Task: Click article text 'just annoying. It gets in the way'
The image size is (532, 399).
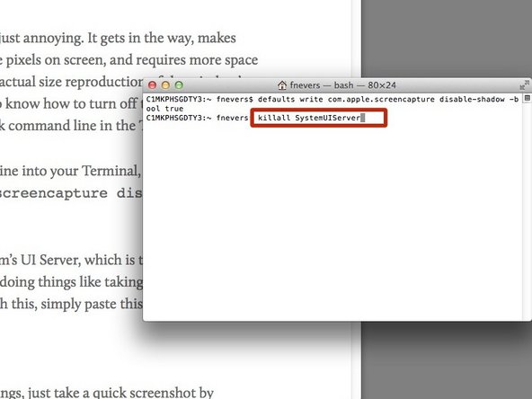Action: coord(97,39)
